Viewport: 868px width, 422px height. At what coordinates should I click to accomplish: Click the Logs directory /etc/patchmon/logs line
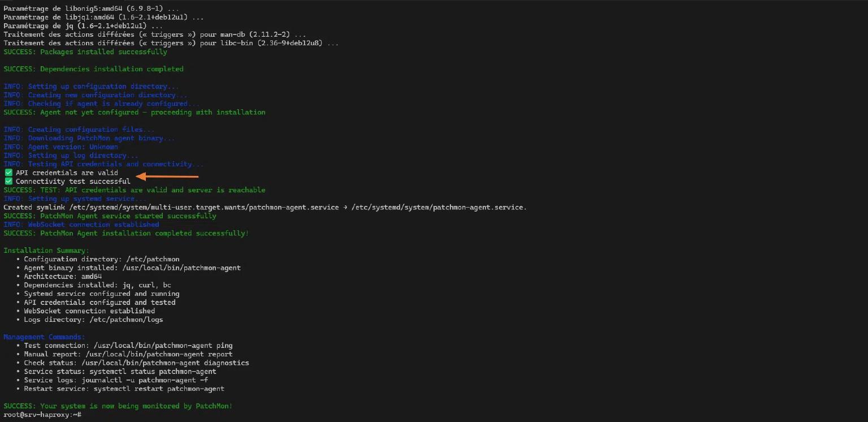(93, 320)
